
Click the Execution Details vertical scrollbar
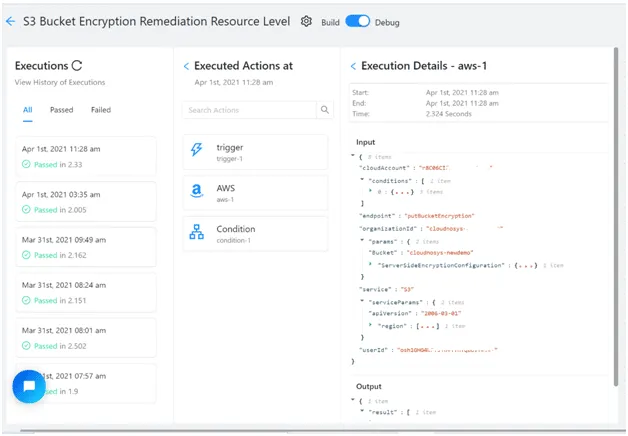click(x=616, y=216)
